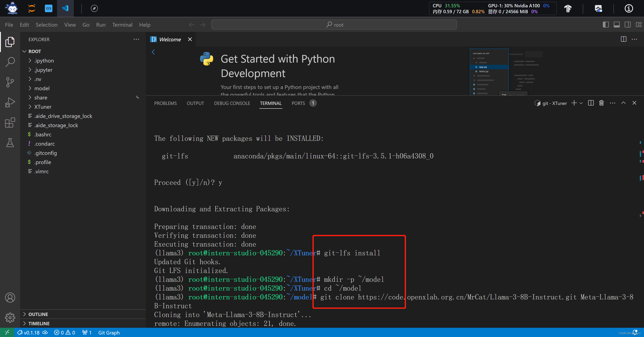Viewport: 644px width, 337px height.
Task: Split the editor to the right
Action: 623,39
